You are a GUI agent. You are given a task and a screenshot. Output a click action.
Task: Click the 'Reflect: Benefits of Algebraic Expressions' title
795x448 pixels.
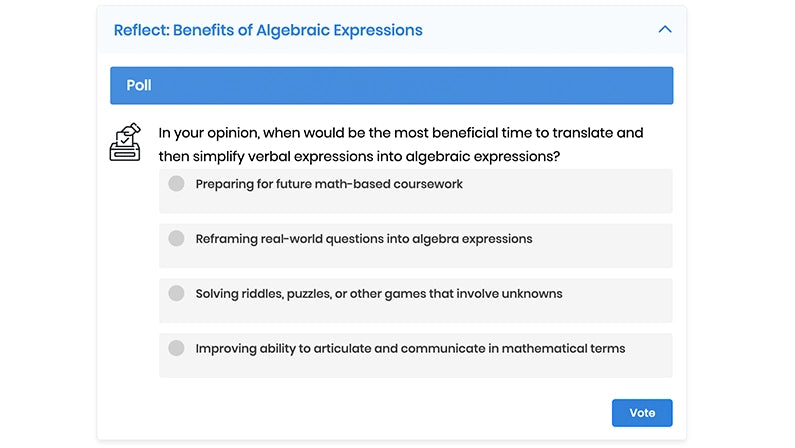click(268, 30)
